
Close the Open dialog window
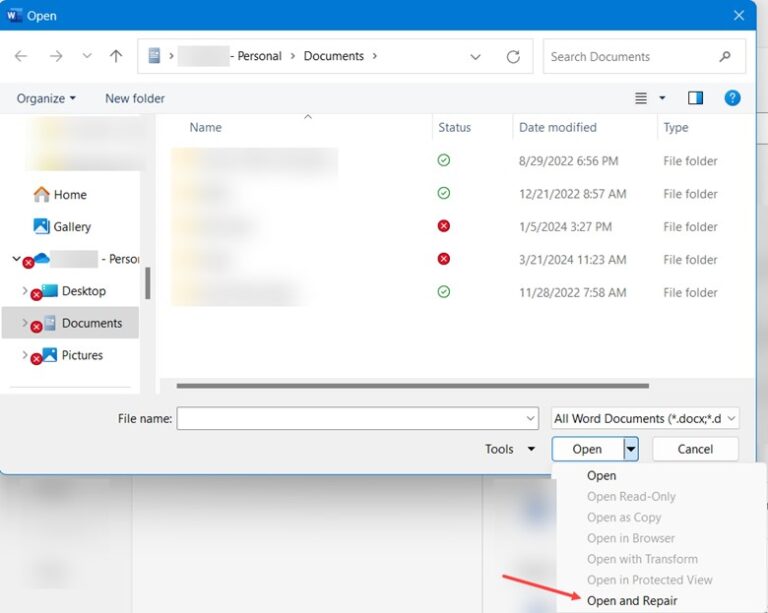[739, 16]
